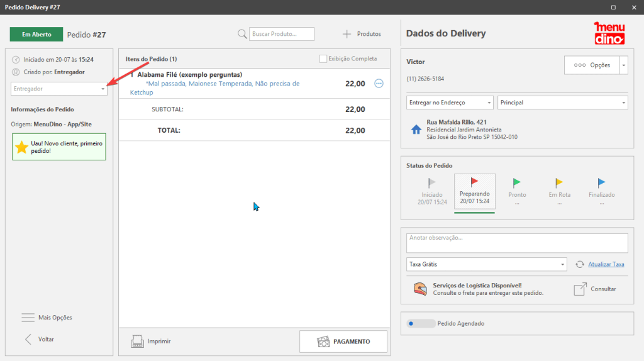Click the Em Aberto status button

click(36, 35)
